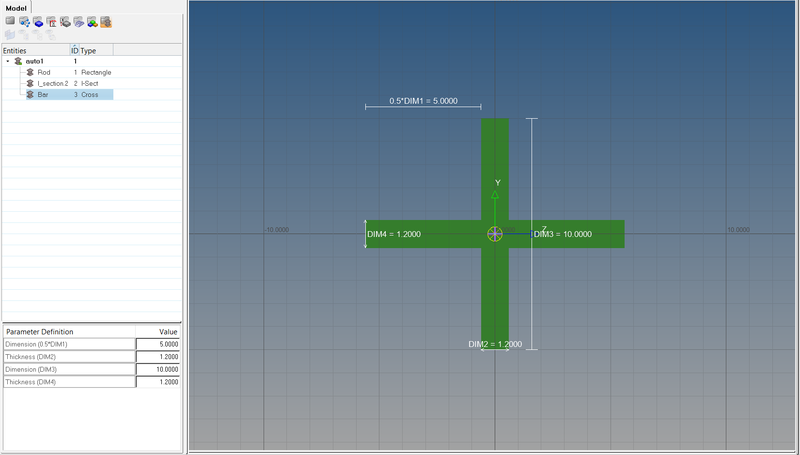Edit Dimension (0.5*DIM1) value field

pyautogui.click(x=158, y=344)
